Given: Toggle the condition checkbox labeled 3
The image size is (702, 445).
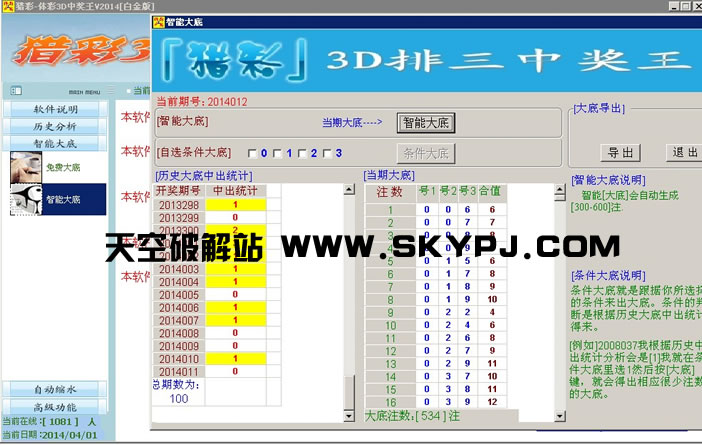Looking at the screenshot, I should tap(327, 153).
